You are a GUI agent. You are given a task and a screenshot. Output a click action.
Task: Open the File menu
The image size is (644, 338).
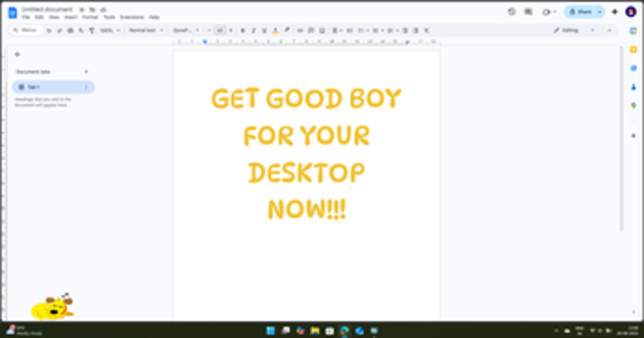(26, 17)
